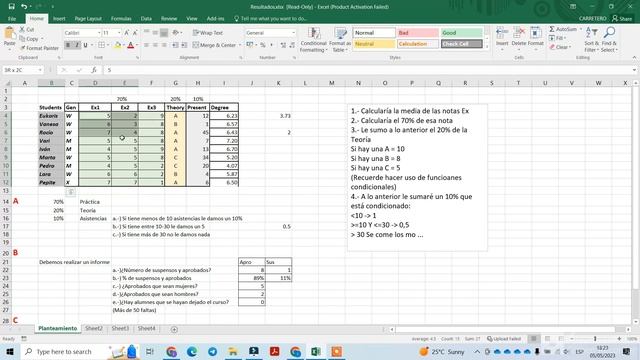This screenshot has height=360, width=640.
Task: Click the Copy icon
Action: tap(22, 39)
